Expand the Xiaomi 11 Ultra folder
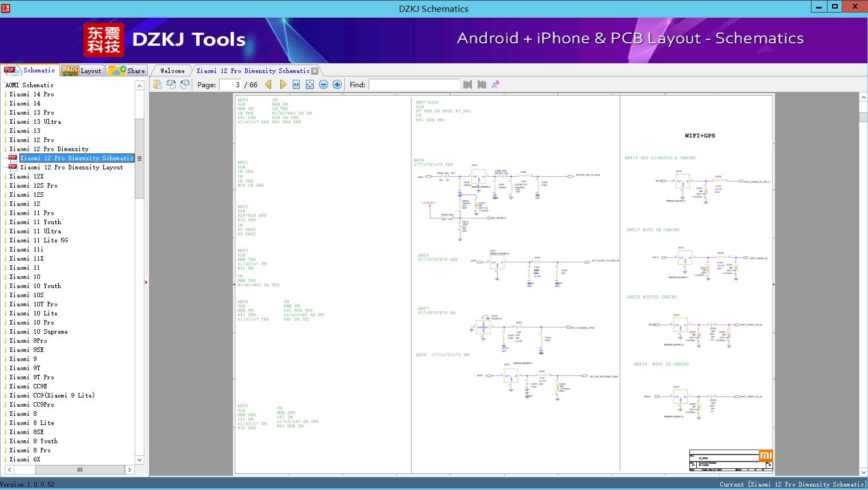Screen dimensions: 868x490 35,231
